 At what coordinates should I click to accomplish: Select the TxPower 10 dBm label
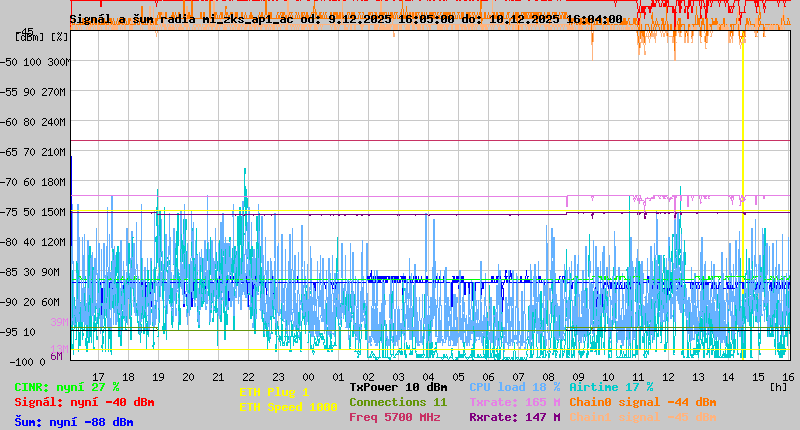(x=398, y=387)
